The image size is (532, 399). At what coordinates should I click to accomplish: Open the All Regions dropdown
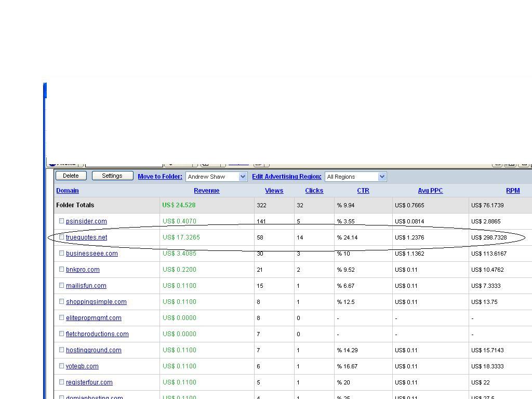(x=382, y=177)
